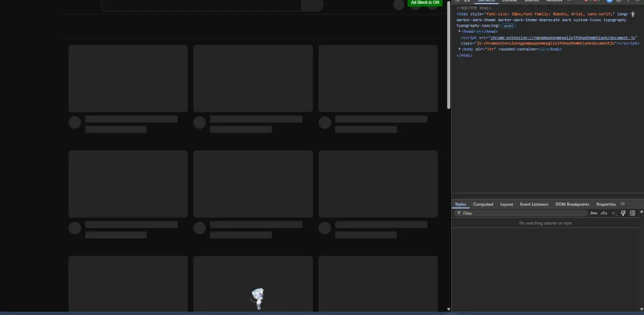Click the page vertical scrollbar thumb

tap(449, 55)
